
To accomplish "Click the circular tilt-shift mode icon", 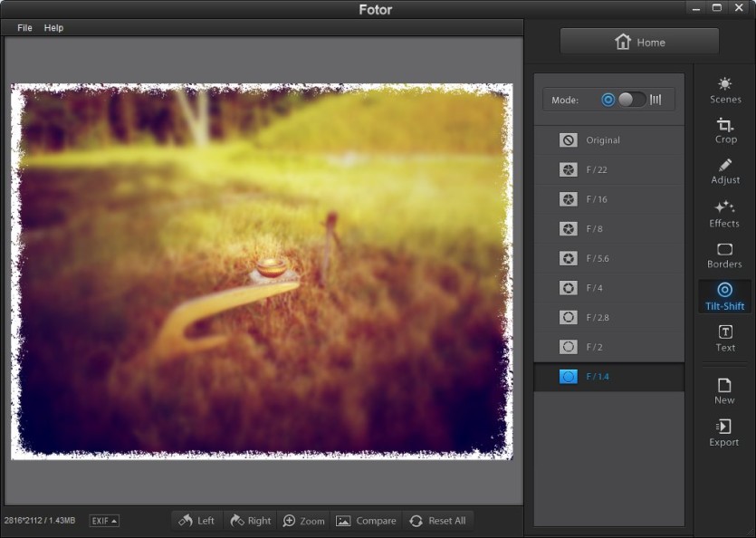I will 608,100.
